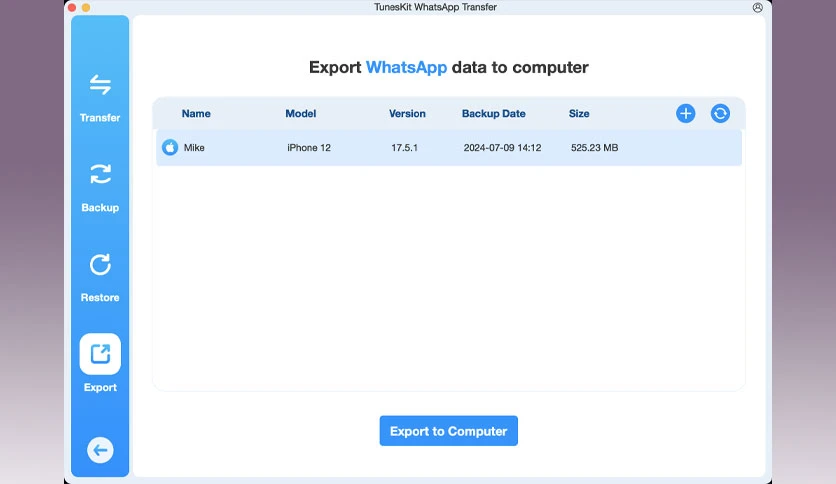Click the Size column header
This screenshot has height=484, width=836.
[x=579, y=114]
